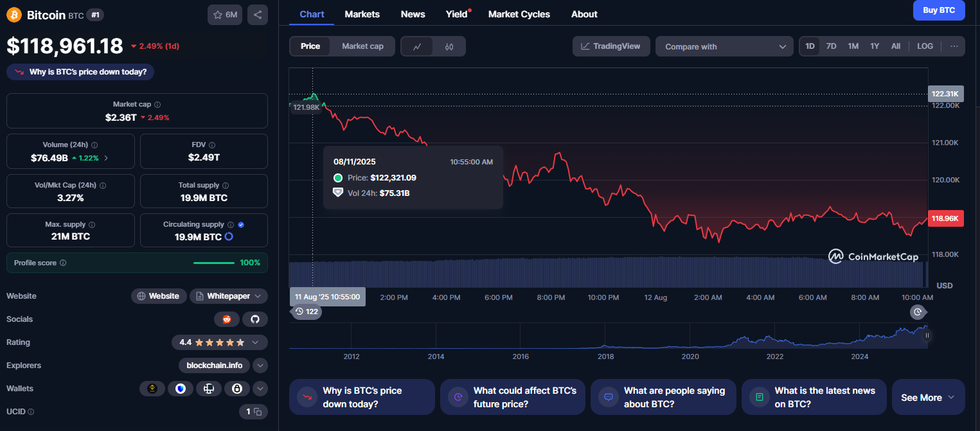Viewport: 980px width, 431px height.
Task: Select the 1Y time range
Action: (x=875, y=46)
